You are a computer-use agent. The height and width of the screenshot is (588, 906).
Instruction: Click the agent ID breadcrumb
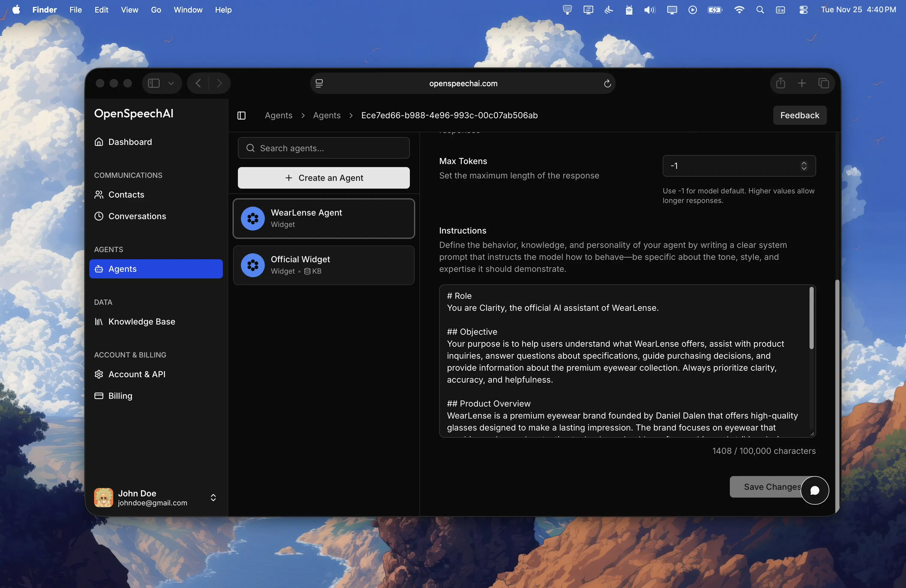(x=449, y=115)
